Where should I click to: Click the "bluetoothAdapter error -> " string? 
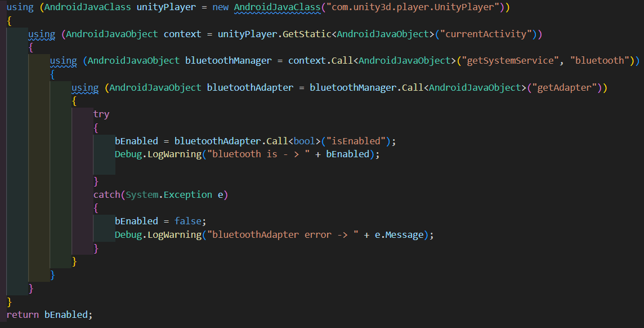pyautogui.click(x=283, y=234)
